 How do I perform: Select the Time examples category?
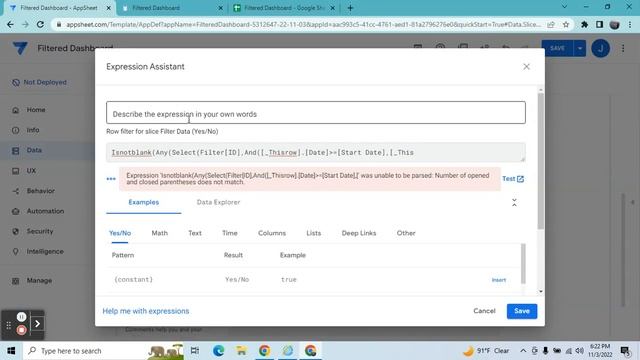229,233
